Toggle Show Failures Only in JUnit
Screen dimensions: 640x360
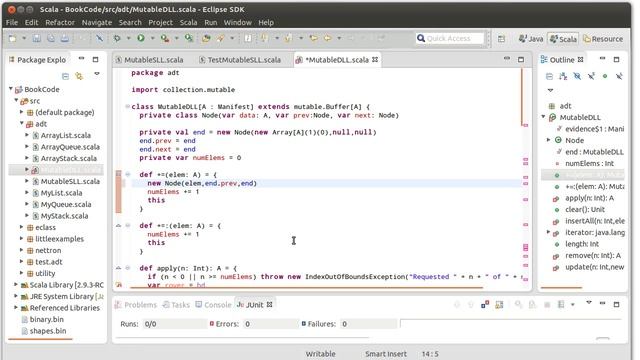484,304
